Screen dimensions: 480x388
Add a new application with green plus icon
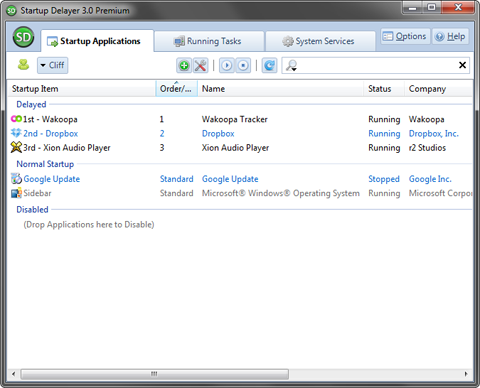click(184, 65)
